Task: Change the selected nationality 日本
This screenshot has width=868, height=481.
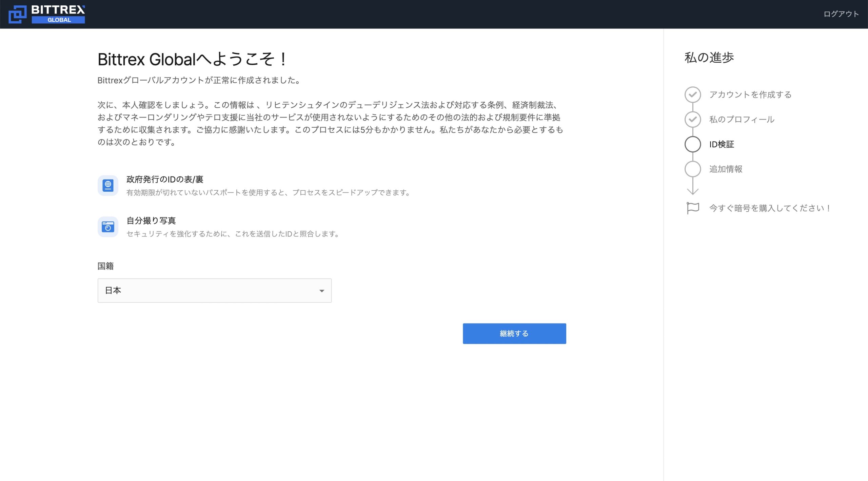Action: point(214,290)
